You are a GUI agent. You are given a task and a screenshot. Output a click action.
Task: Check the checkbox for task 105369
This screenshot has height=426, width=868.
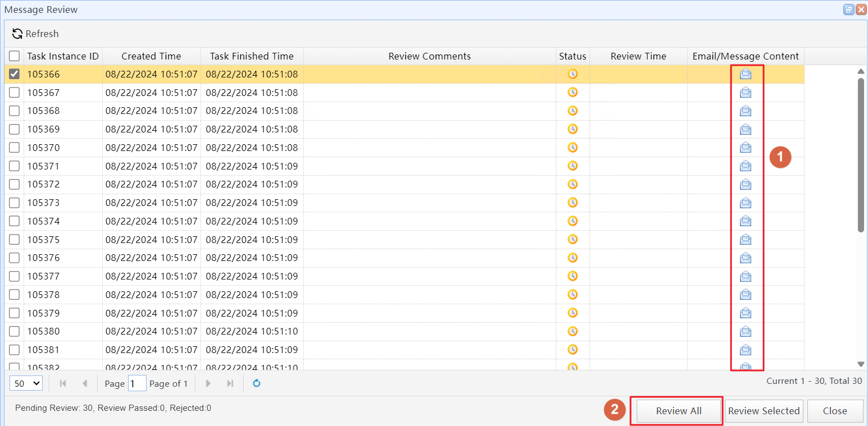click(15, 129)
